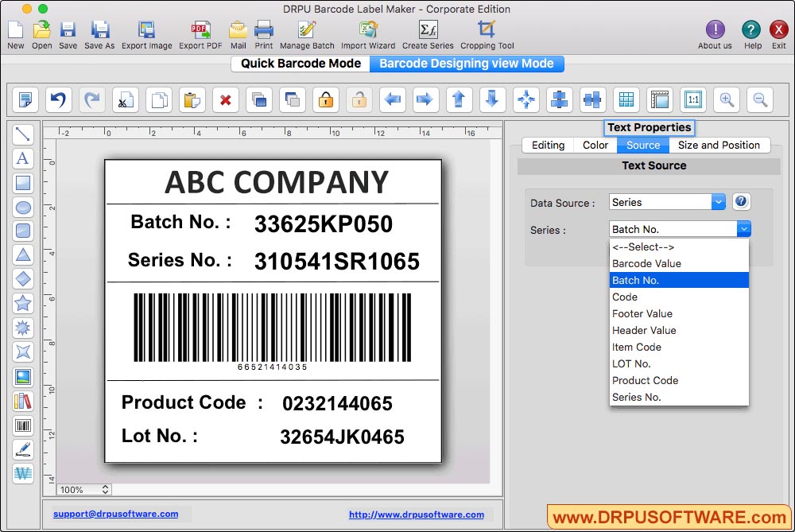Screen dimensions: 795x532
Task: Lock the selected object with the padlock icon
Action: (325, 99)
